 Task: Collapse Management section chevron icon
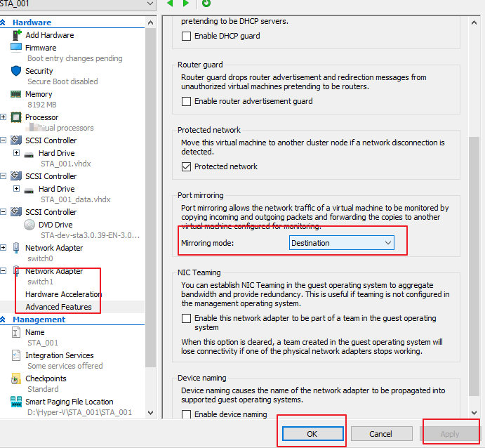[3, 319]
